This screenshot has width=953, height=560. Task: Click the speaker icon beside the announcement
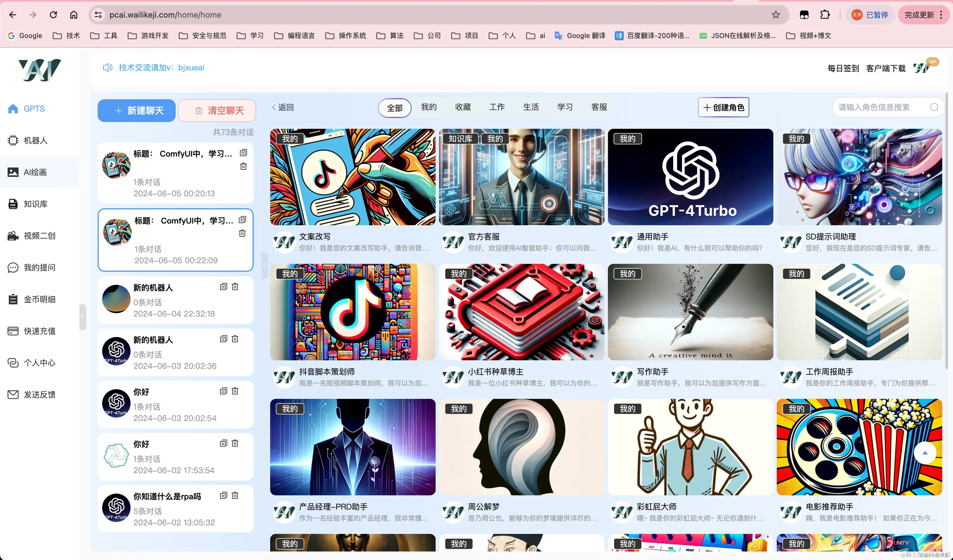coord(107,68)
